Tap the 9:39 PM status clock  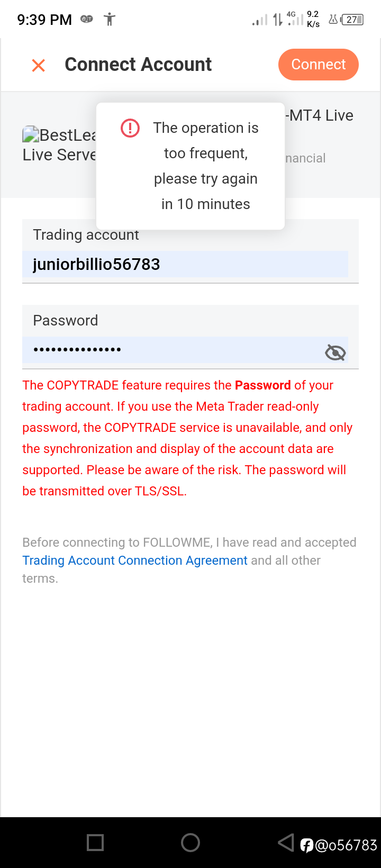[x=44, y=20]
